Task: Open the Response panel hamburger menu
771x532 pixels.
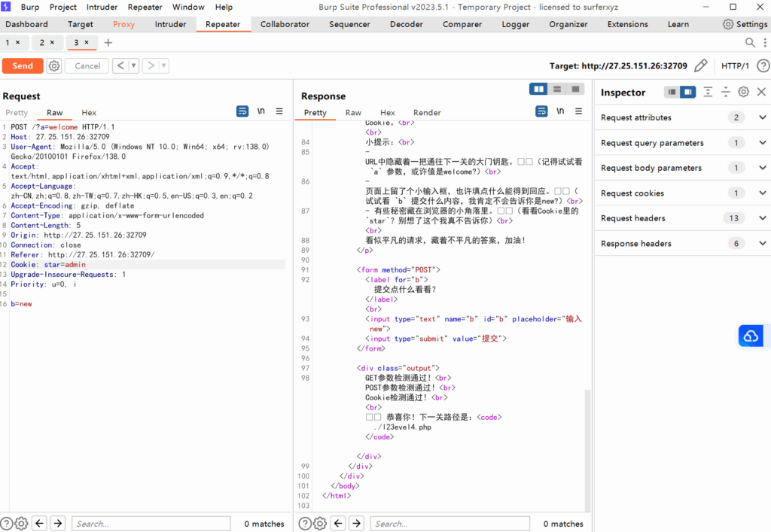Action: pos(579,111)
